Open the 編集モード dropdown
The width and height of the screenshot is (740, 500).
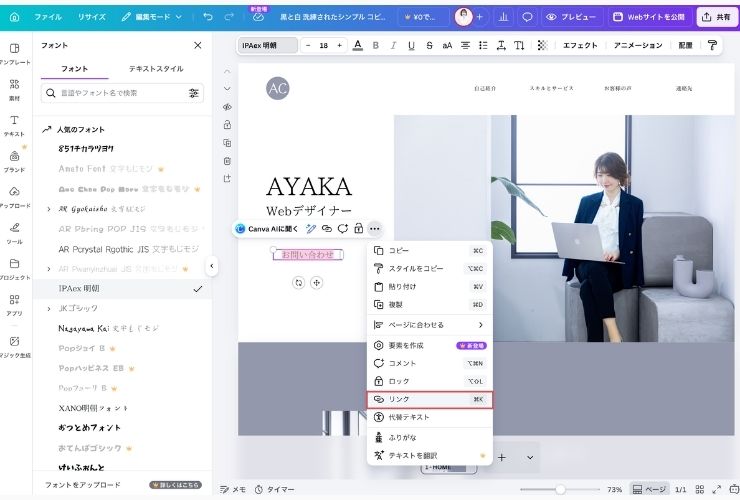tap(157, 17)
